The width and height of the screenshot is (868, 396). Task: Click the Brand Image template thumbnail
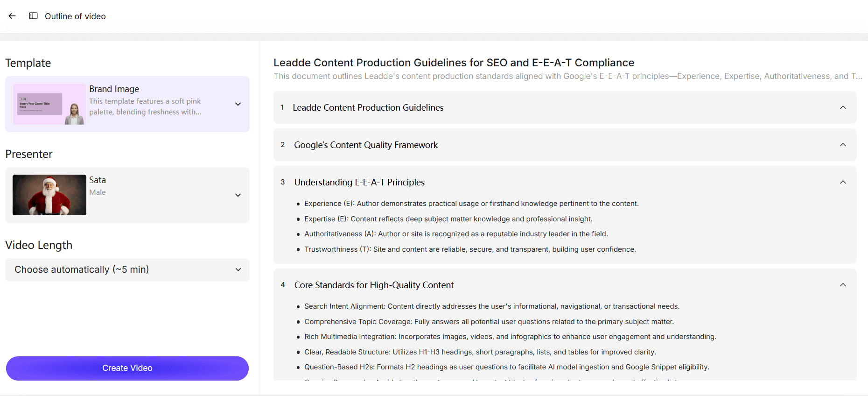[x=49, y=104]
